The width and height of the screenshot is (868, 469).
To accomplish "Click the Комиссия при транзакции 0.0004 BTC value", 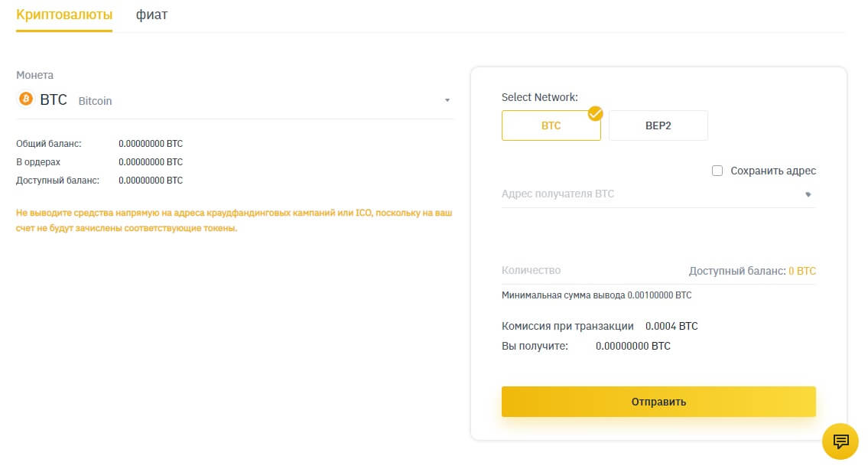I will [x=671, y=326].
